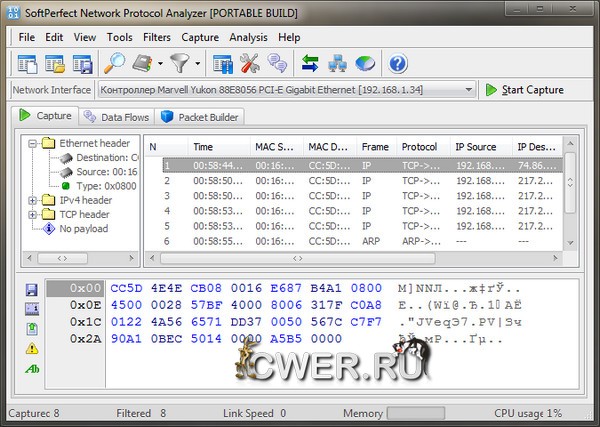This screenshot has height=427, width=600.
Task: Click the network computers icon in toolbar
Action: coord(338,64)
